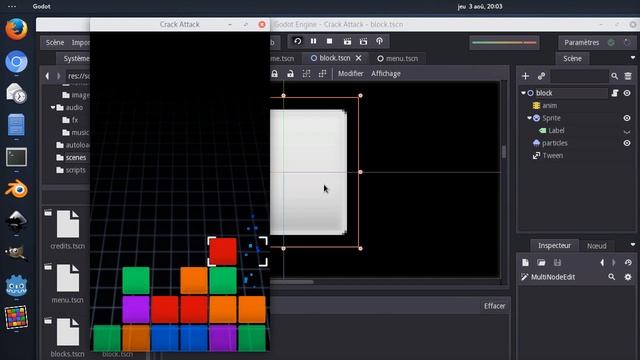The height and width of the screenshot is (360, 640).
Task: Open the file manager dock icon
Action: tap(16, 125)
